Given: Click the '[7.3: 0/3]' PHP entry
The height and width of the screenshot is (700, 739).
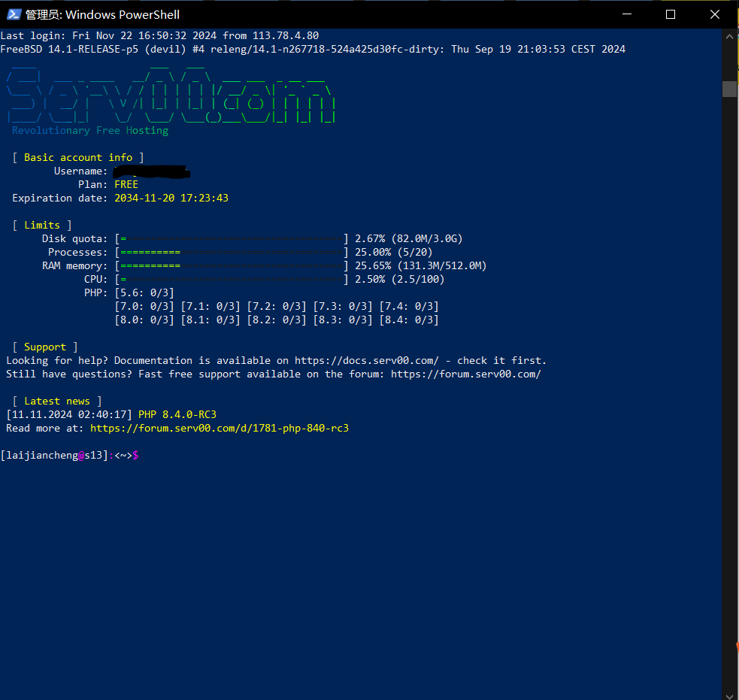Looking at the screenshot, I should click(x=343, y=307).
